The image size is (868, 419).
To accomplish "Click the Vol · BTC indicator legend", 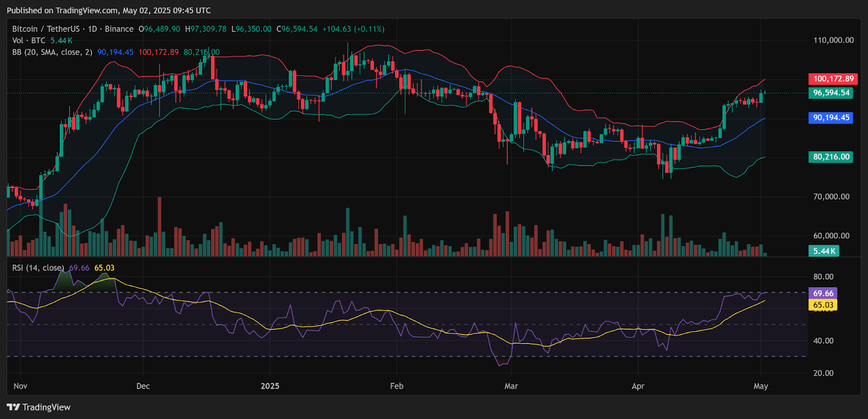I will click(x=29, y=41).
